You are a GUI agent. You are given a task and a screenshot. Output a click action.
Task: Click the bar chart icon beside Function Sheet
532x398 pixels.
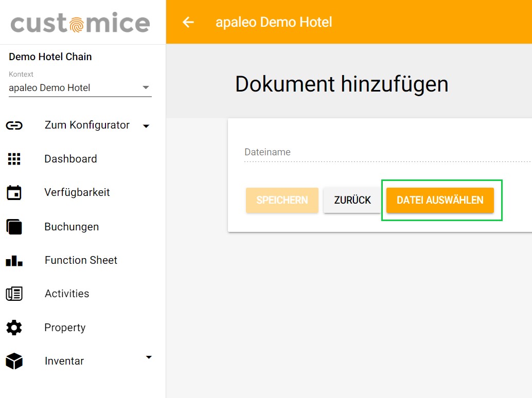tap(14, 260)
